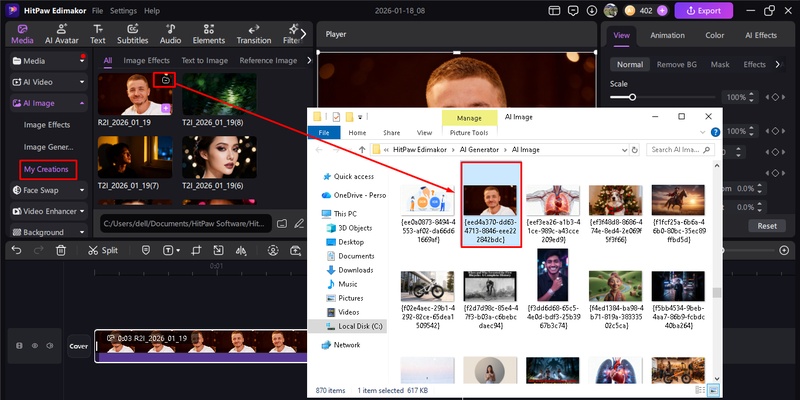Viewport: 800px width, 400px height.
Task: Toggle track visibility eye icon in timeline
Action: coord(34,346)
